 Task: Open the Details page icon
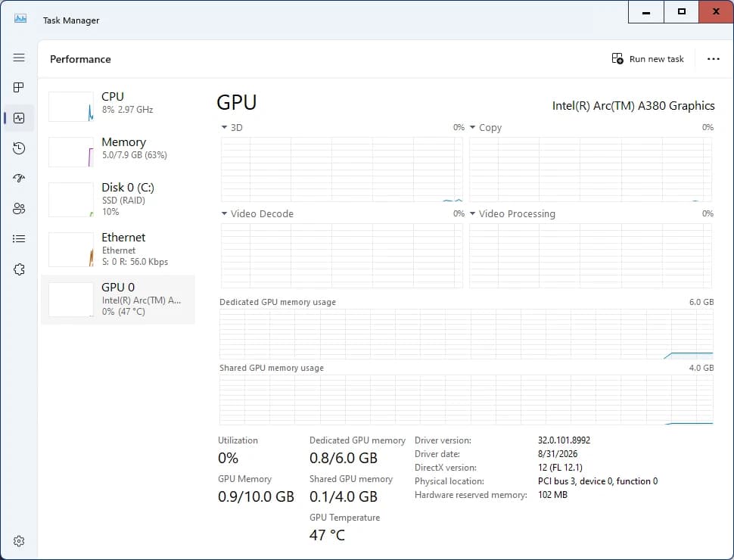click(x=19, y=239)
